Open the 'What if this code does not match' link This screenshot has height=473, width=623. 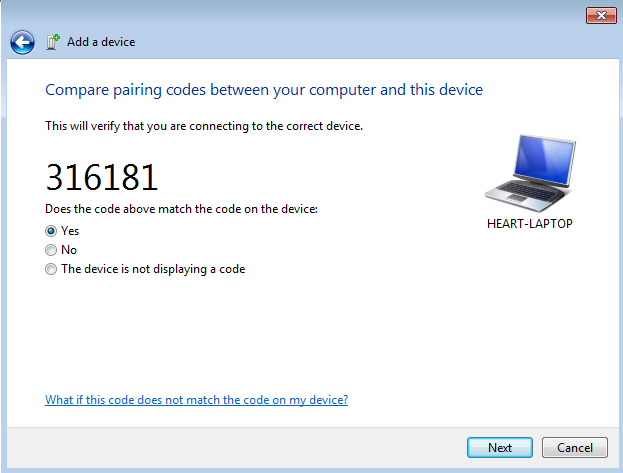click(x=196, y=400)
